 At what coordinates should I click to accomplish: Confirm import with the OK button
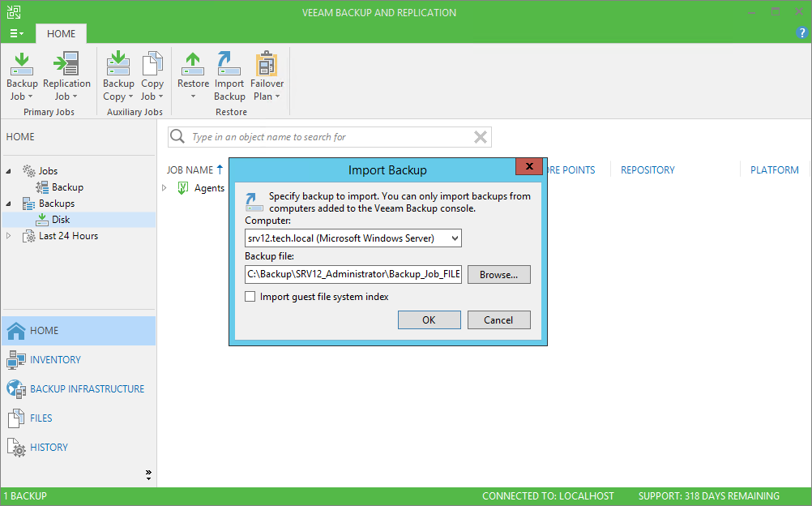429,319
